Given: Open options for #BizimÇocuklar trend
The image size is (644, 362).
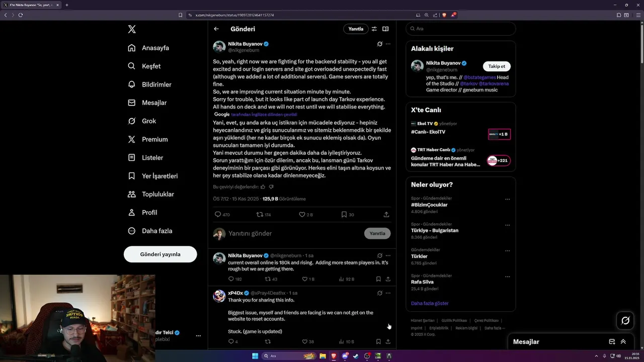Looking at the screenshot, I should click(507, 199).
